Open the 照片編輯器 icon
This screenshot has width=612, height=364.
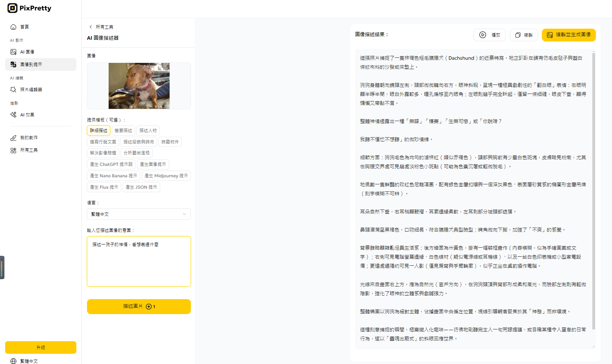pos(13,89)
